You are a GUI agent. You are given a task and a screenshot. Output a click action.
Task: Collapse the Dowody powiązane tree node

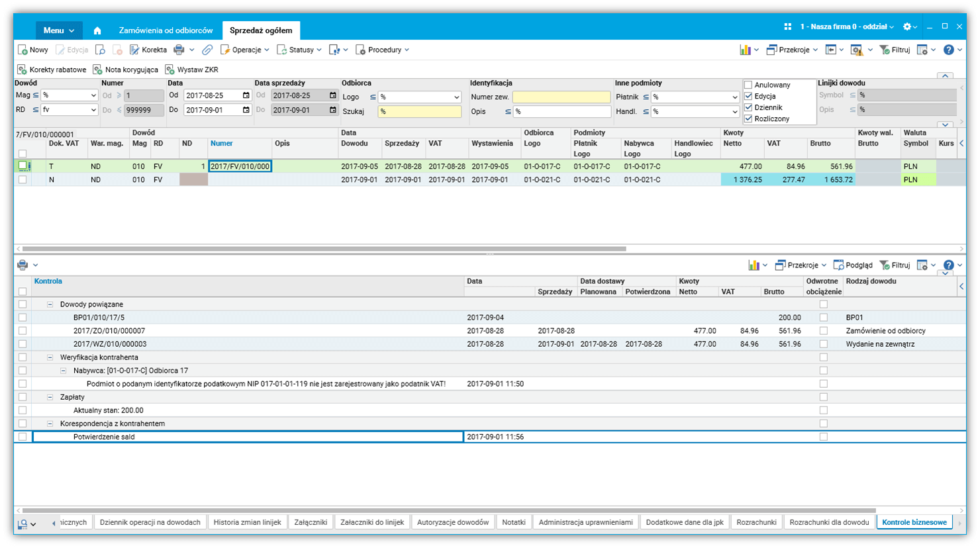point(50,304)
